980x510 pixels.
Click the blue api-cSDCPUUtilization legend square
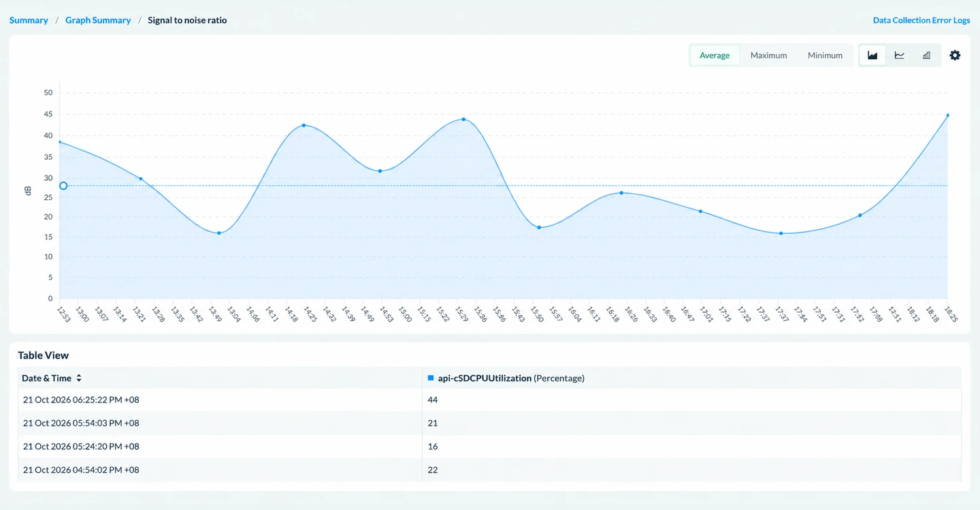click(431, 377)
